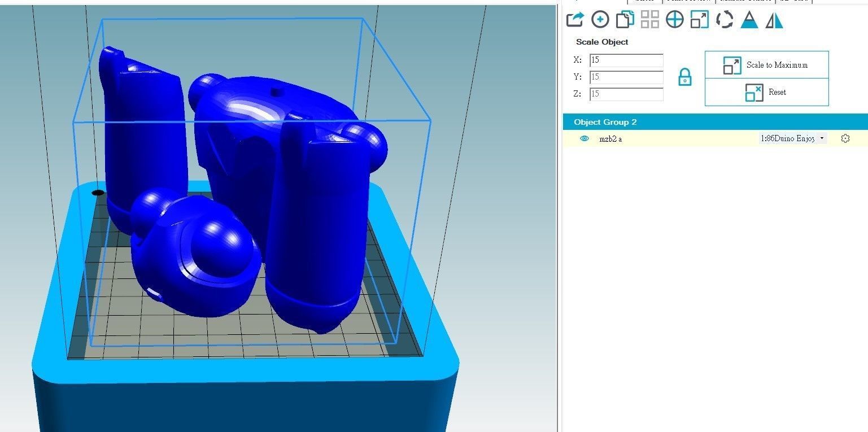Image resolution: width=868 pixels, height=432 pixels.
Task: Click the auto-position grid icon
Action: coord(650,20)
